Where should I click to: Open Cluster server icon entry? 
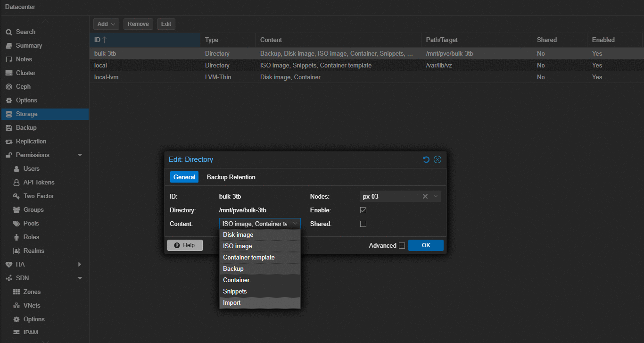[x=8, y=73]
